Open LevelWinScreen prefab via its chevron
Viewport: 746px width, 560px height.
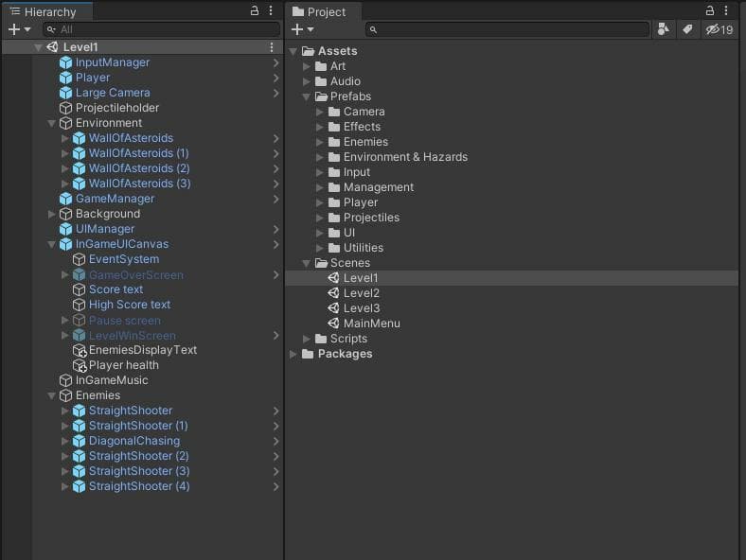[276, 336]
